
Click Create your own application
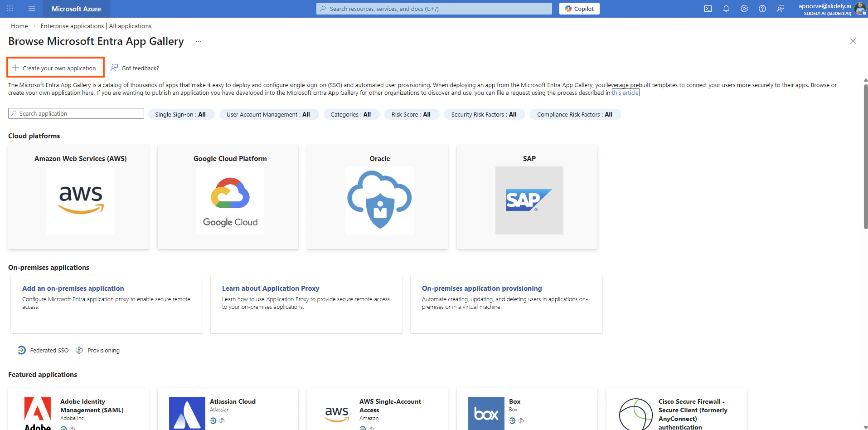click(54, 68)
